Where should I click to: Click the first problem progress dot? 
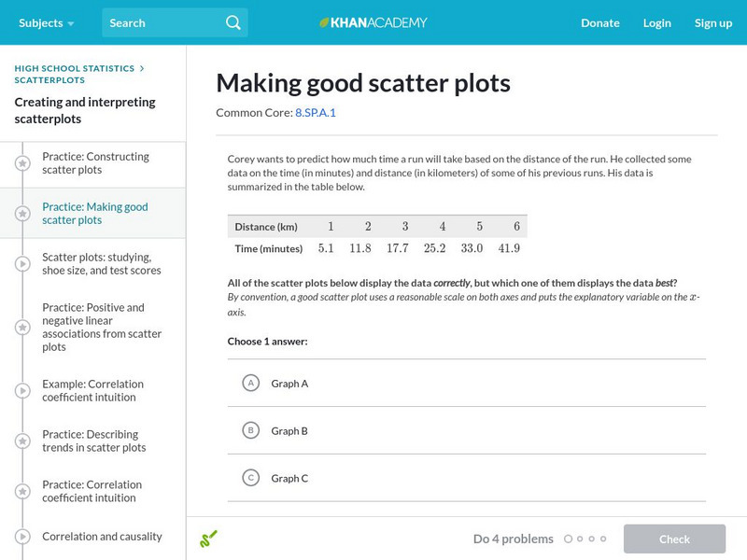pyautogui.click(x=569, y=539)
